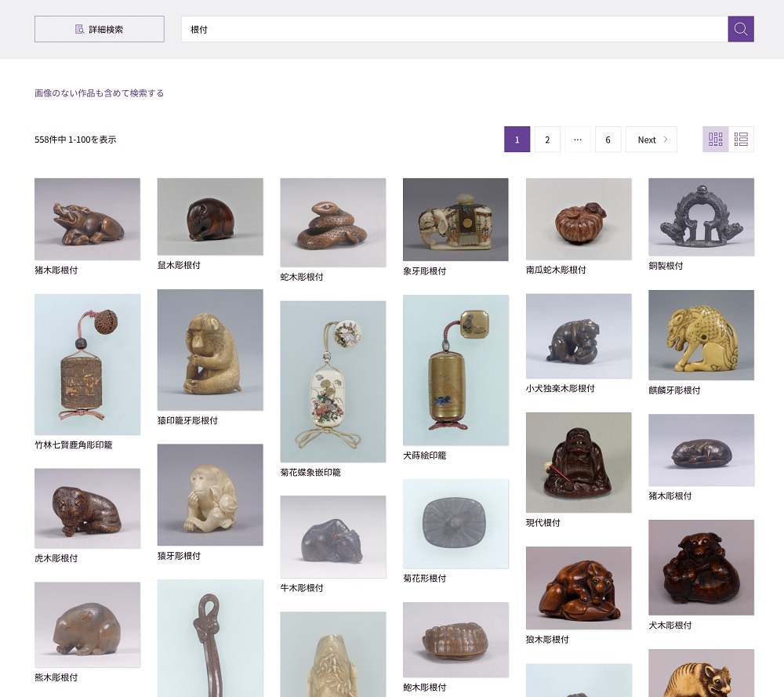Click the 画像のない作品も含めて検索する link
The height and width of the screenshot is (697, 784).
point(99,93)
